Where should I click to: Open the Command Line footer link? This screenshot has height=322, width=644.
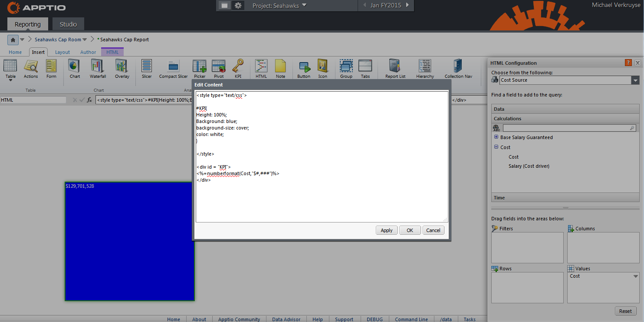[x=411, y=319]
